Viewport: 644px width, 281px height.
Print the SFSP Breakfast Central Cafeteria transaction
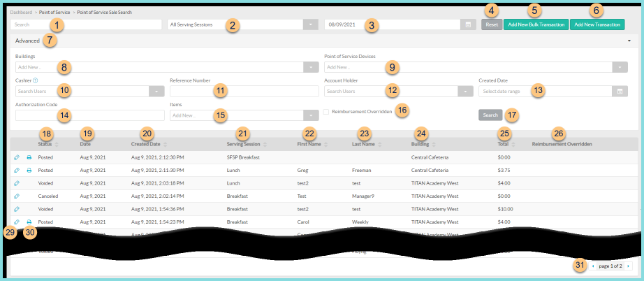point(29,157)
